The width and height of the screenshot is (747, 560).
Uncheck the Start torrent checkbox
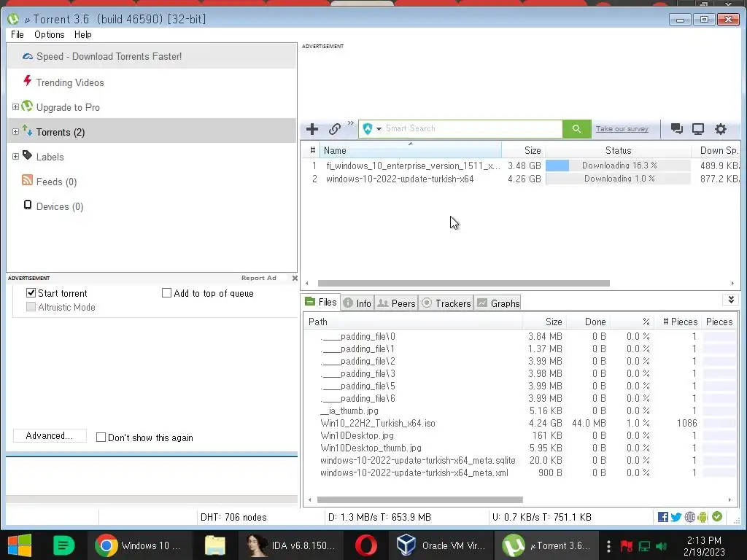31,293
